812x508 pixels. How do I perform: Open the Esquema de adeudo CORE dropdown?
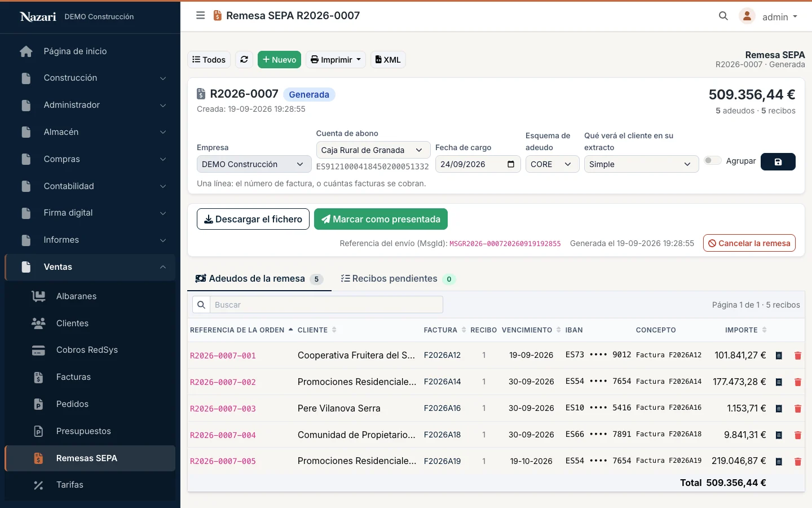pos(552,164)
